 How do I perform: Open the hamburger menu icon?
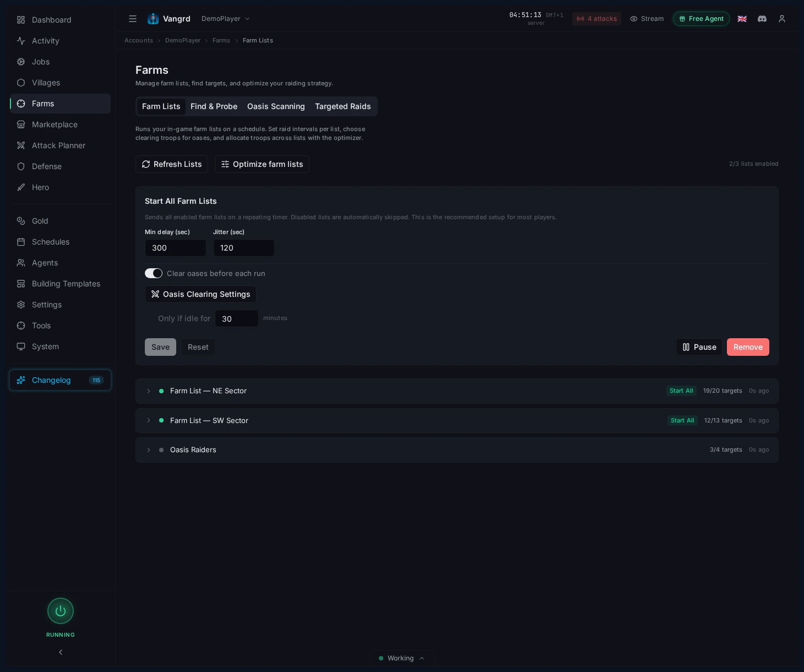(x=133, y=19)
